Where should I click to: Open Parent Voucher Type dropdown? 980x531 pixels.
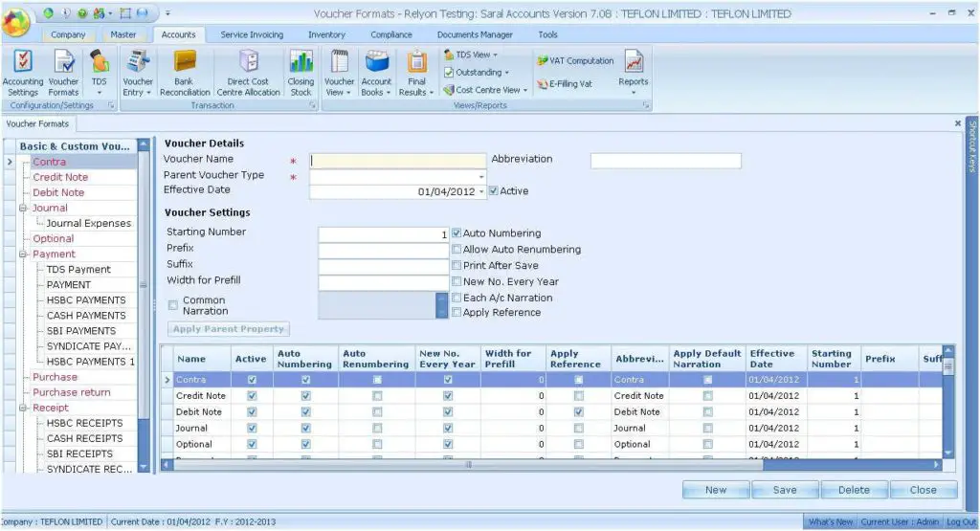[480, 177]
